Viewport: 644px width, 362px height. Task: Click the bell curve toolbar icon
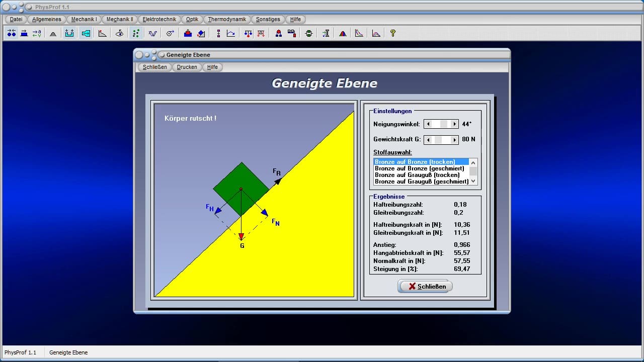pyautogui.click(x=53, y=33)
